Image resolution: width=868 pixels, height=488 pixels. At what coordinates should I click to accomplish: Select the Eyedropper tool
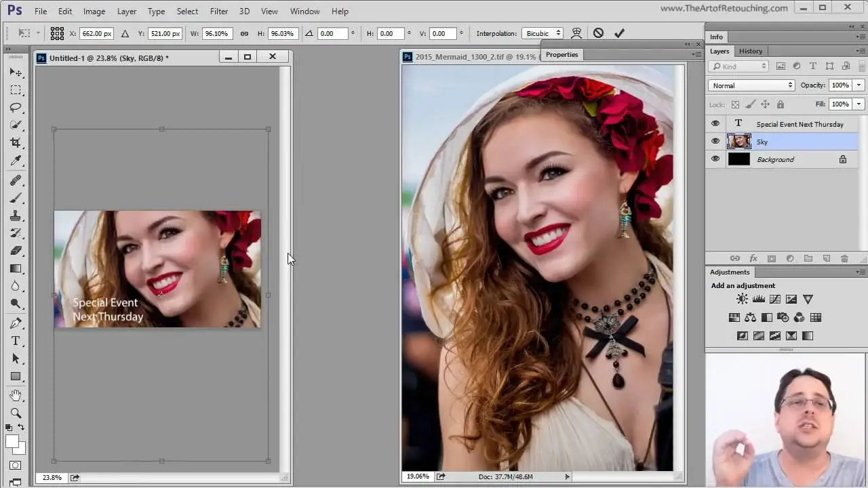(16, 161)
